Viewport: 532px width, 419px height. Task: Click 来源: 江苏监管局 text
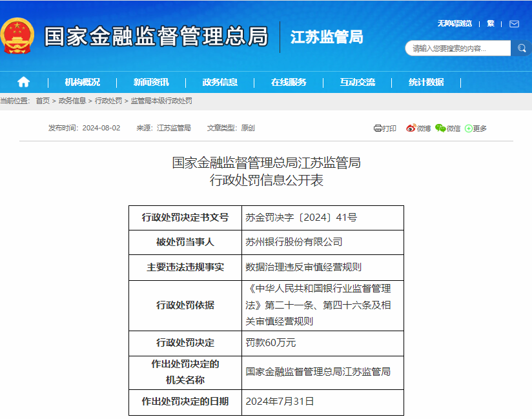tap(163, 128)
